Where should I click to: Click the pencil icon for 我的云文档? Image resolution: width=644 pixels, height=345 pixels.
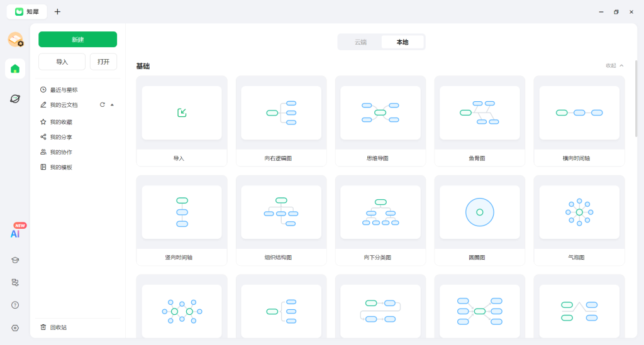pos(43,105)
